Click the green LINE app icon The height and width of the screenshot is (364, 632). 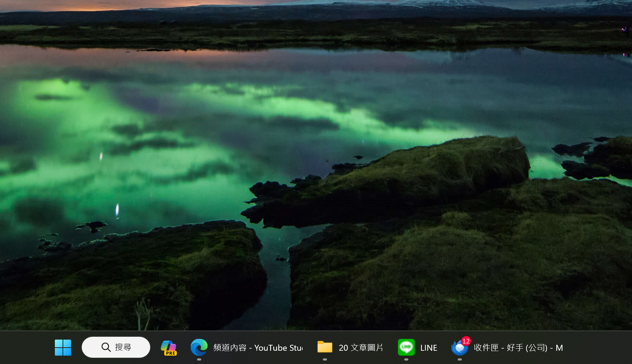point(406,347)
